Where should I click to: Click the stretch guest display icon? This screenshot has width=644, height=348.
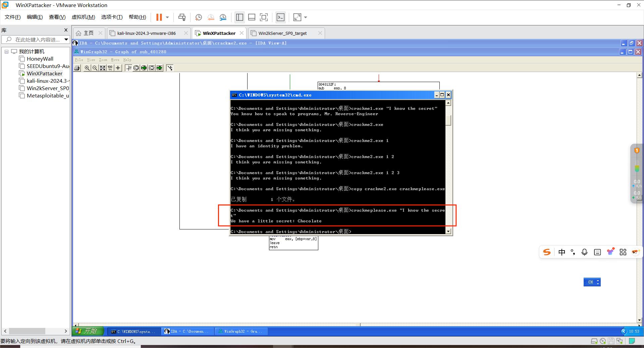(297, 17)
